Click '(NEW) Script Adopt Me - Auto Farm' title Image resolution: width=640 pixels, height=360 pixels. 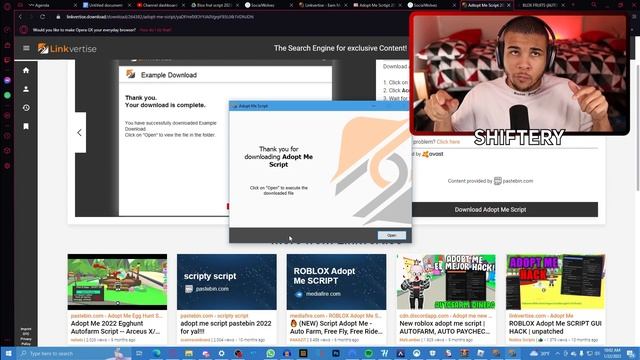coord(336,327)
